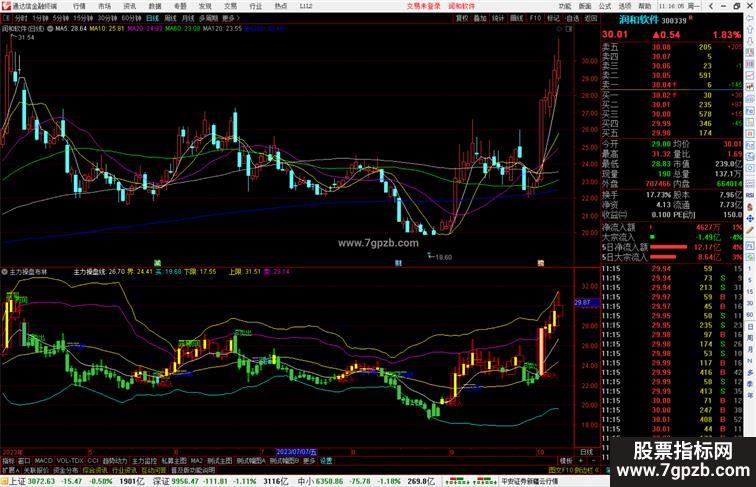
Task: Click the 上证 index value 3072.63
Action: (x=41, y=481)
